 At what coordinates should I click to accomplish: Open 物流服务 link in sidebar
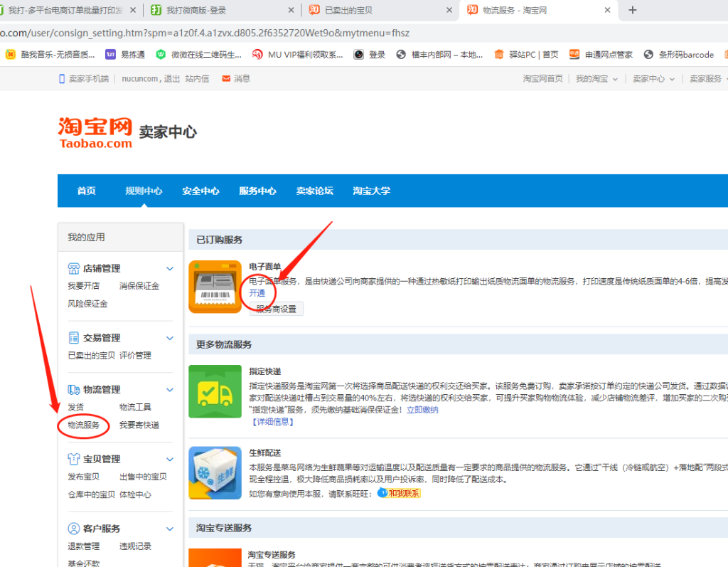(84, 425)
